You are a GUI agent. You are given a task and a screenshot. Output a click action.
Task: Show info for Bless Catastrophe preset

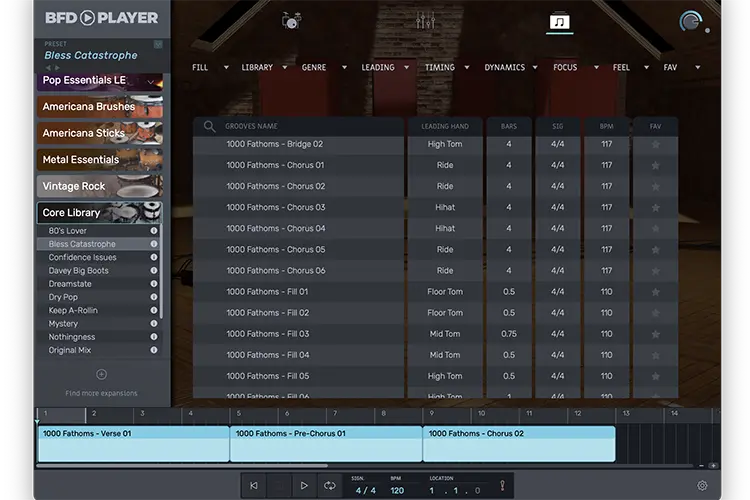click(154, 244)
